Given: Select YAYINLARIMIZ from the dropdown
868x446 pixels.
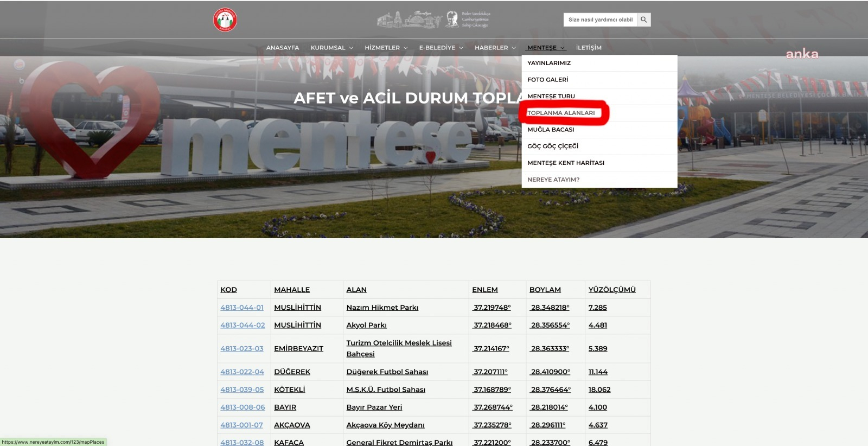Looking at the screenshot, I should [549, 63].
